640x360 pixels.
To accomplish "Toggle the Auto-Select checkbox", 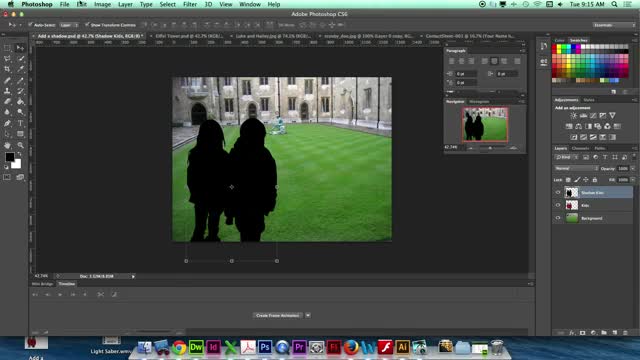I will [x=30, y=25].
